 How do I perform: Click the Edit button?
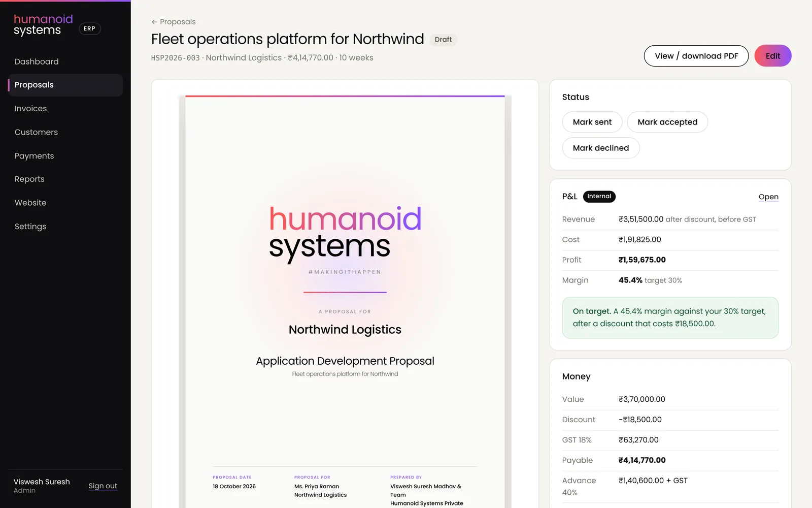[773, 56]
